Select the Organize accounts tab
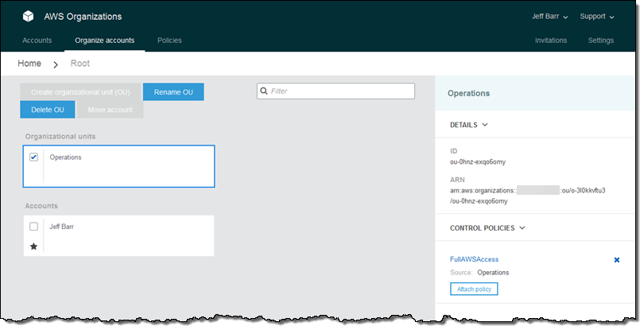 105,41
